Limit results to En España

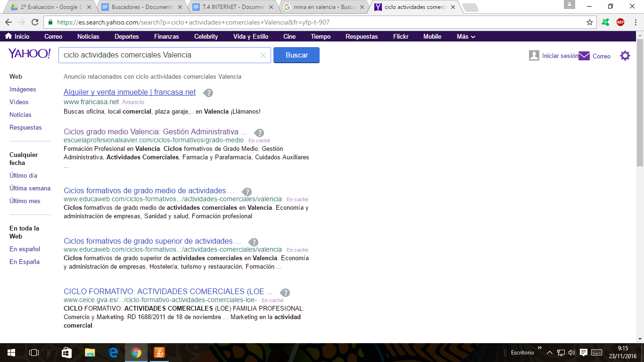[x=25, y=262]
